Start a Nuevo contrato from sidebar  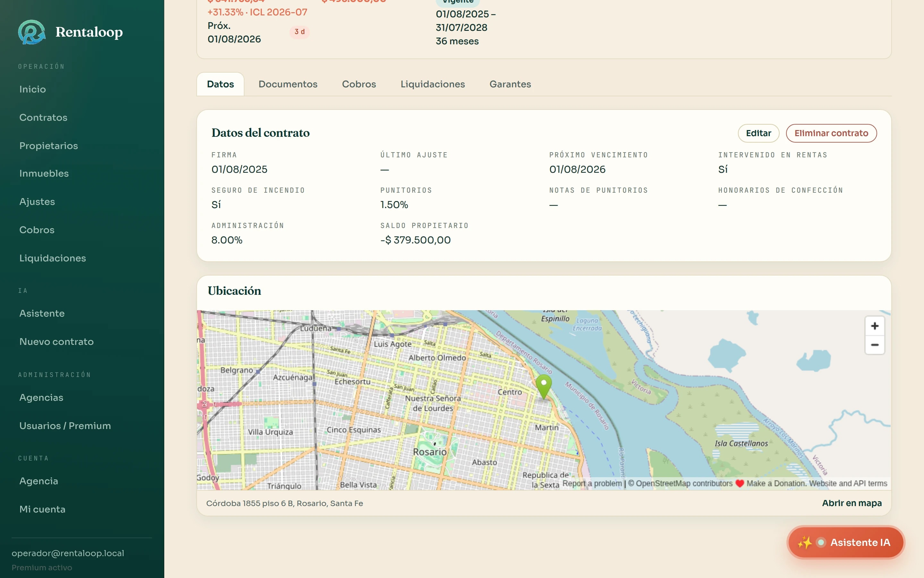(x=56, y=342)
